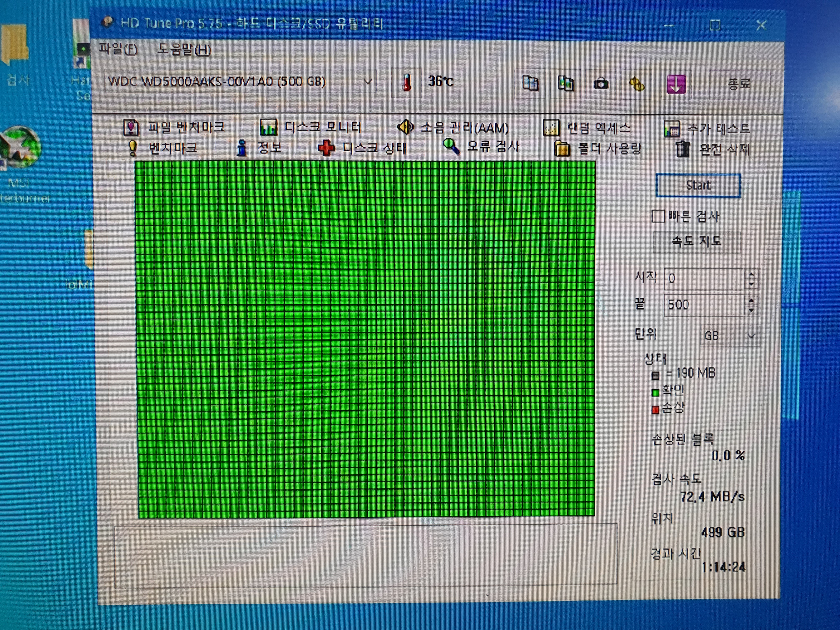Screen dimensions: 840x630
Task: Open the 파일 벤치마크 tab
Action: (174, 127)
